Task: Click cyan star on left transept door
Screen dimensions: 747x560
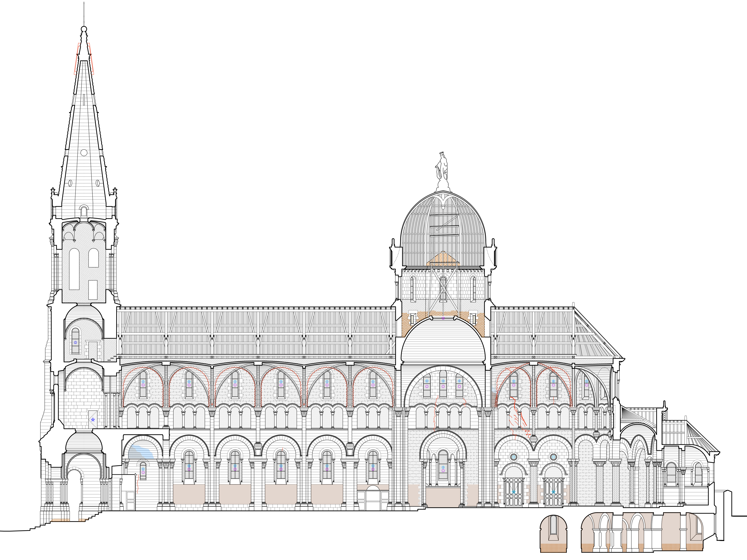Action: pyautogui.click(x=514, y=492)
